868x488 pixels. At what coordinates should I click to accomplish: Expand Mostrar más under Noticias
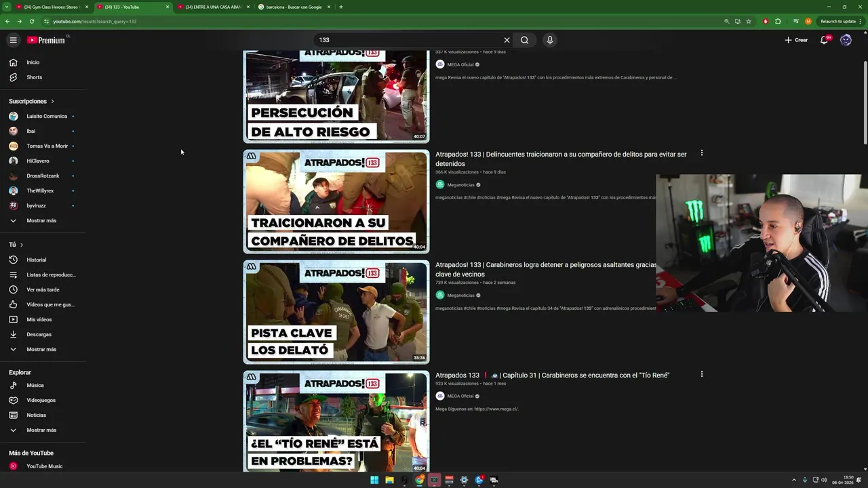(x=42, y=430)
